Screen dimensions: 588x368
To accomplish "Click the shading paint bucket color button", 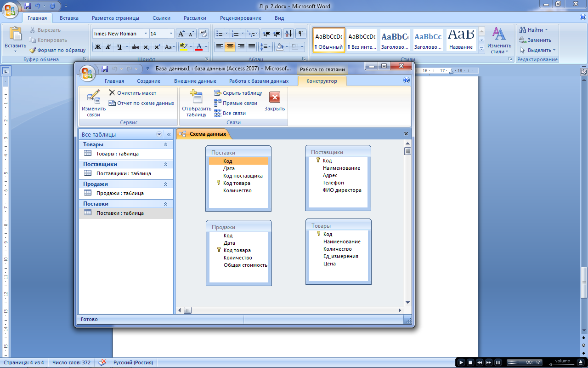I will pyautogui.click(x=279, y=47).
